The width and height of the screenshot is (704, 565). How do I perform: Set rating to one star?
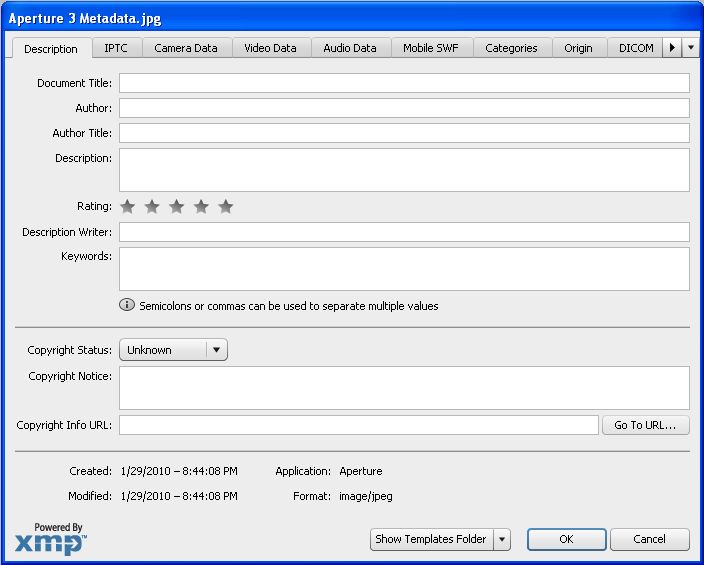pyautogui.click(x=127, y=207)
